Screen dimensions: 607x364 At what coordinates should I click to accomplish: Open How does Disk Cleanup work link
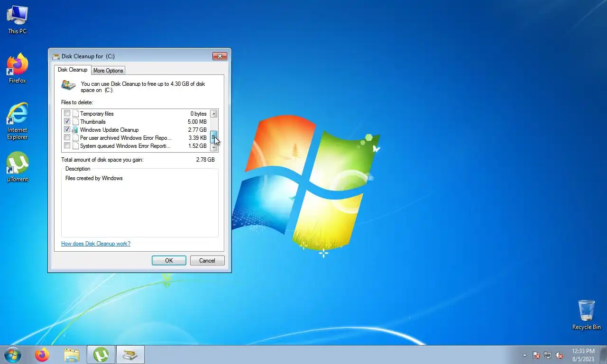point(96,244)
